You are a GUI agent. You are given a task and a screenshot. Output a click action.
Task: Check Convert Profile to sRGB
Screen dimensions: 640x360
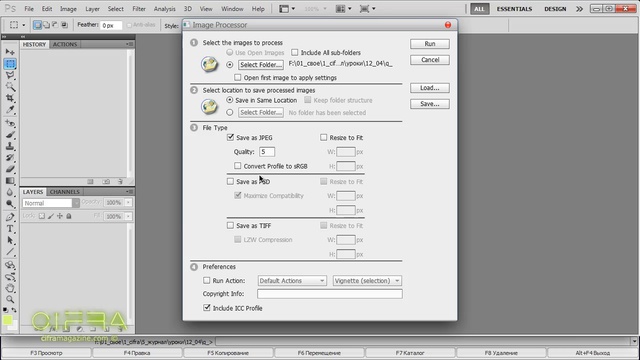point(238,166)
